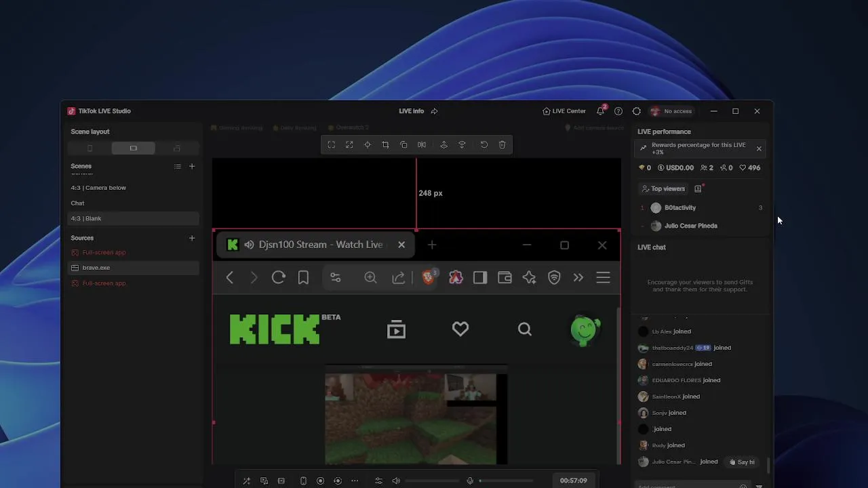Select the landscape scene layout option
868x488 pixels.
133,148
